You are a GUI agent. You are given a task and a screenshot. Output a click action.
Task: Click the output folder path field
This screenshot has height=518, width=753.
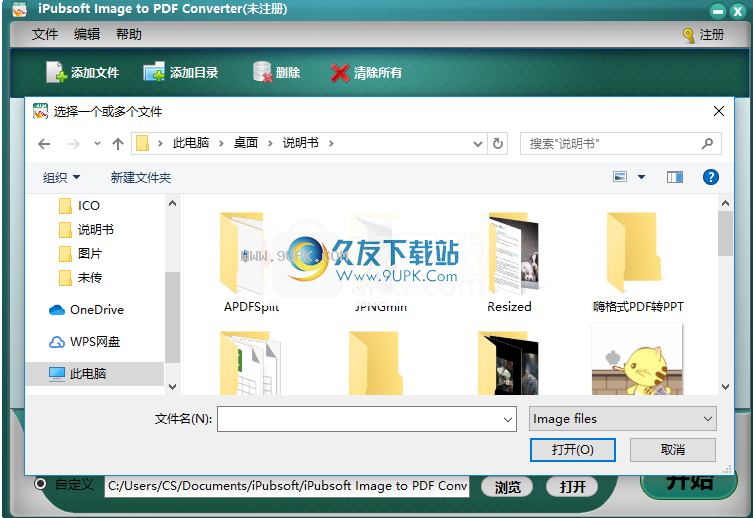[287, 486]
